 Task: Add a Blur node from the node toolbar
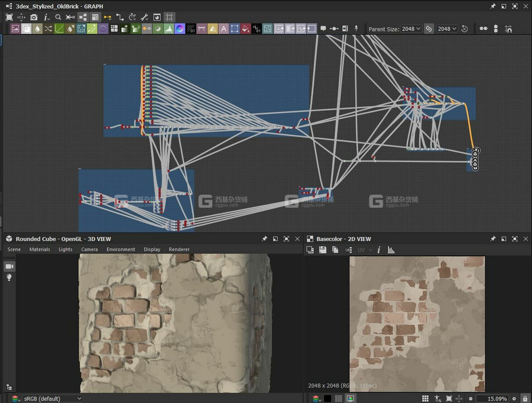(x=37, y=29)
